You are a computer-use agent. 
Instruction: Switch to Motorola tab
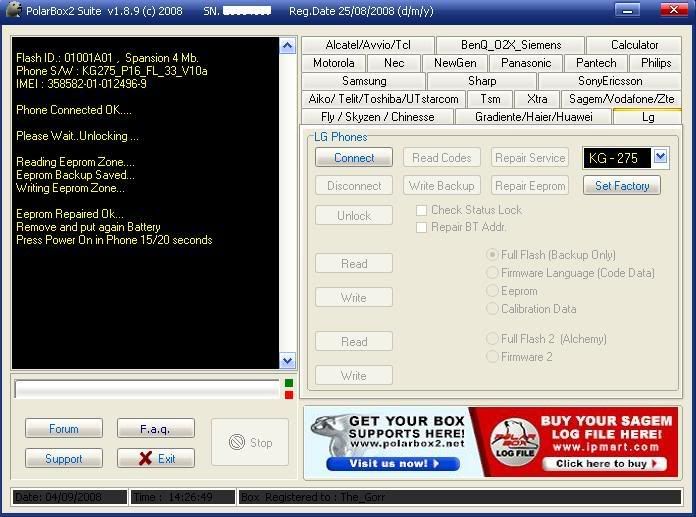click(333, 63)
